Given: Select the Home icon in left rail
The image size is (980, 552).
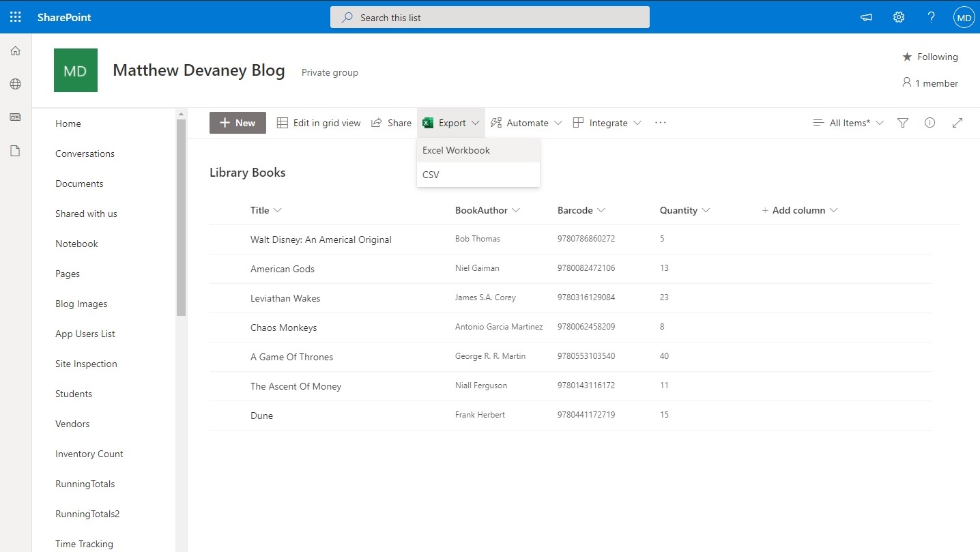Looking at the screenshot, I should [15, 50].
